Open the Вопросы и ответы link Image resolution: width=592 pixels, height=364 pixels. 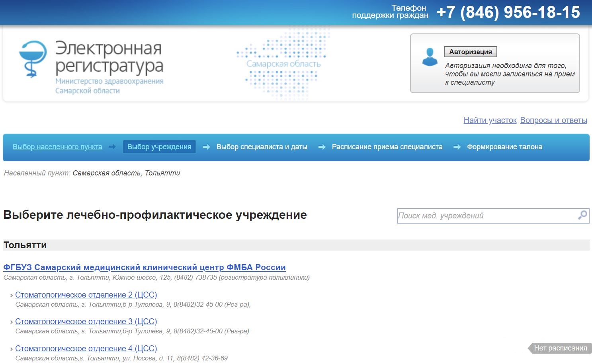click(553, 120)
